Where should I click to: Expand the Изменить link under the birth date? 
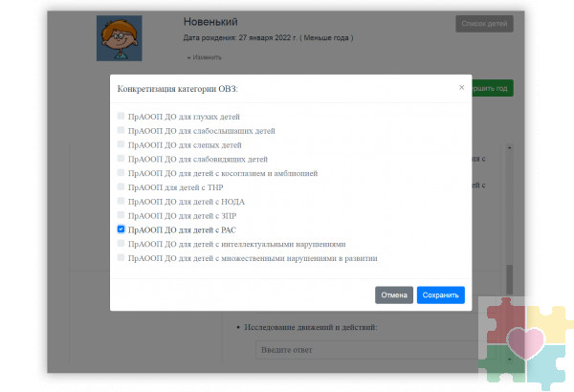click(x=206, y=57)
